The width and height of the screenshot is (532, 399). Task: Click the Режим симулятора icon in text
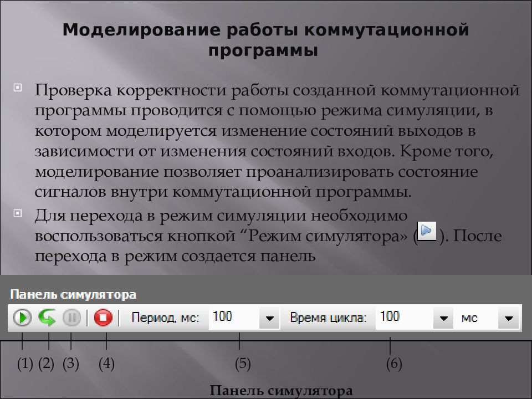pyautogui.click(x=427, y=231)
